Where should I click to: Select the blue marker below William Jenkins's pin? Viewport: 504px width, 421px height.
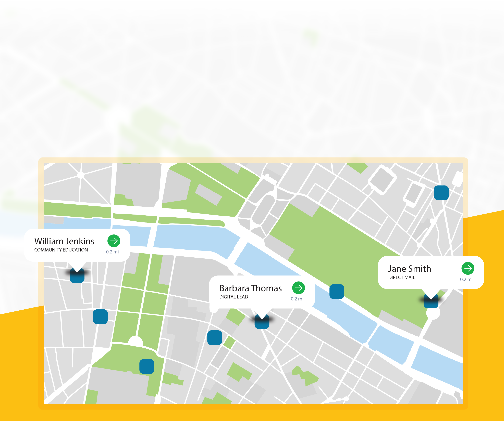(100, 317)
